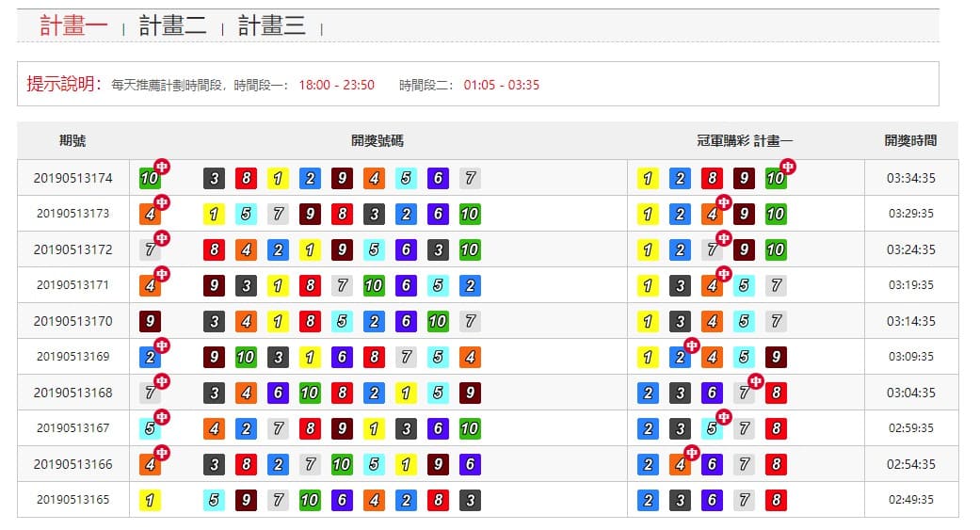Click the draw time 02:54:35
The height and width of the screenshot is (530, 980).
click(x=910, y=464)
